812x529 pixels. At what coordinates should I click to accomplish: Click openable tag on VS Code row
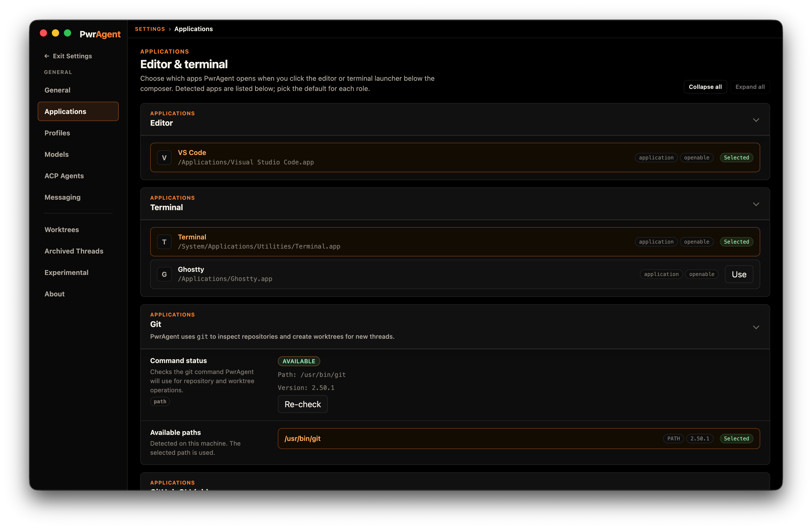click(696, 158)
